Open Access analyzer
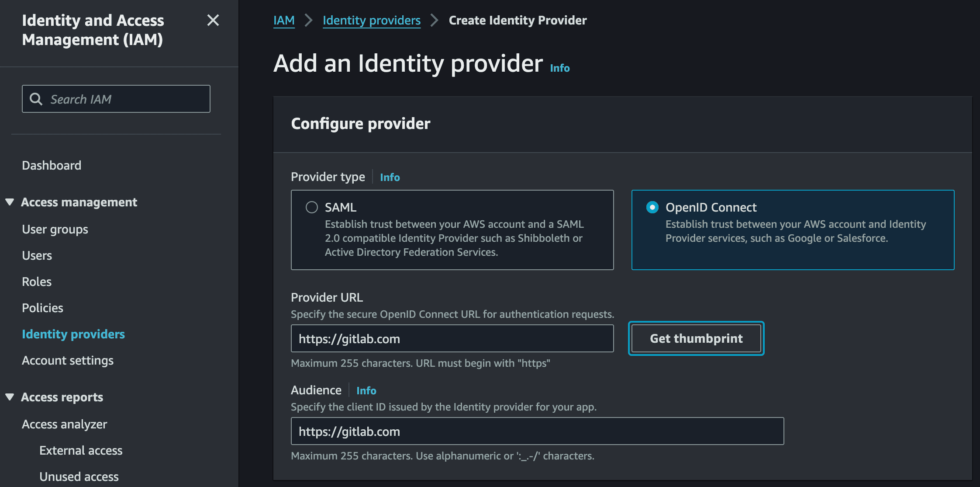 click(65, 424)
